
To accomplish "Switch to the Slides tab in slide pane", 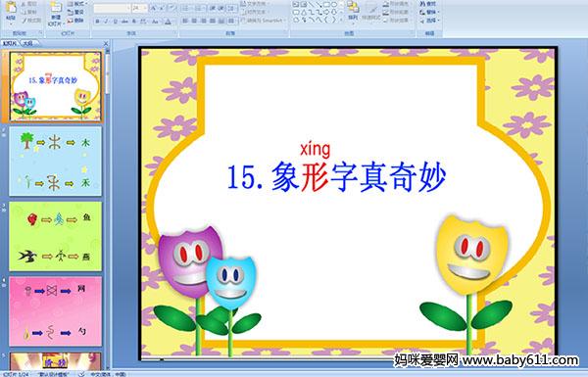I will [10, 43].
